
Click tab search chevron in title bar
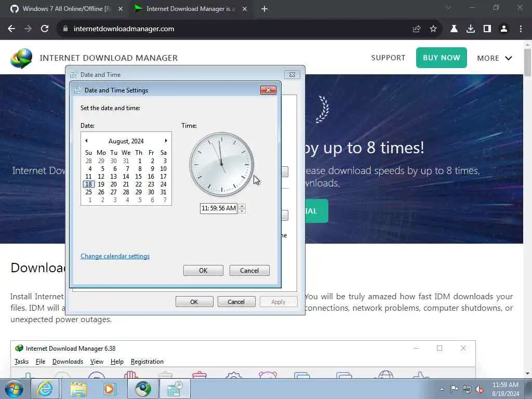pyautogui.click(x=448, y=7)
